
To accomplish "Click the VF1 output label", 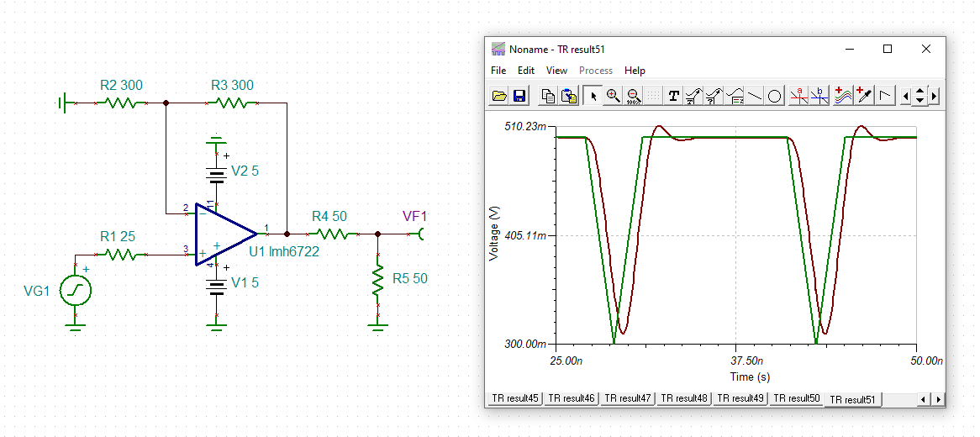I will 414,217.
